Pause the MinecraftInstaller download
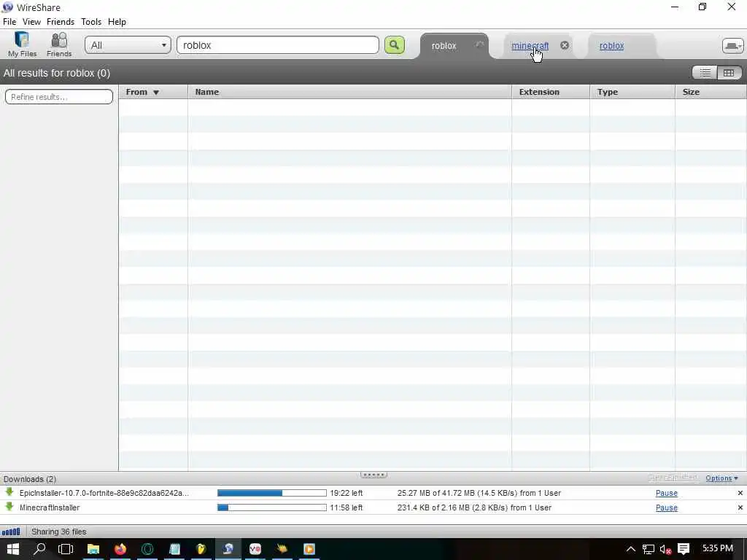Screen dimensions: 747x560 tap(667, 507)
